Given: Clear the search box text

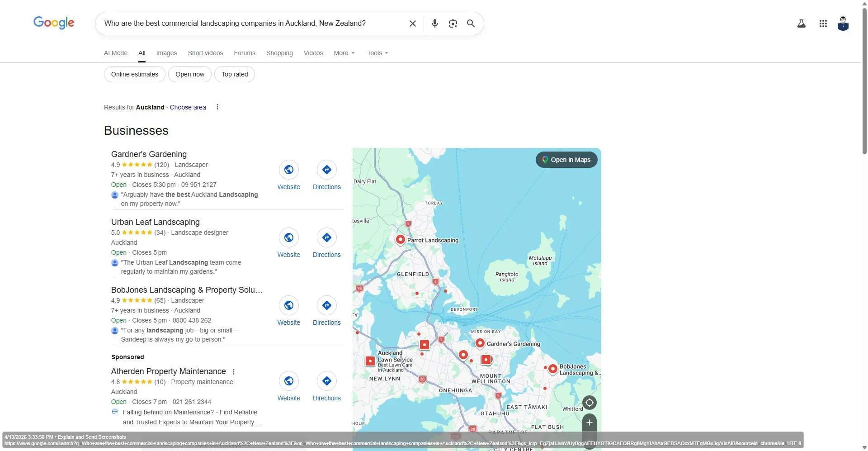Looking at the screenshot, I should (412, 24).
